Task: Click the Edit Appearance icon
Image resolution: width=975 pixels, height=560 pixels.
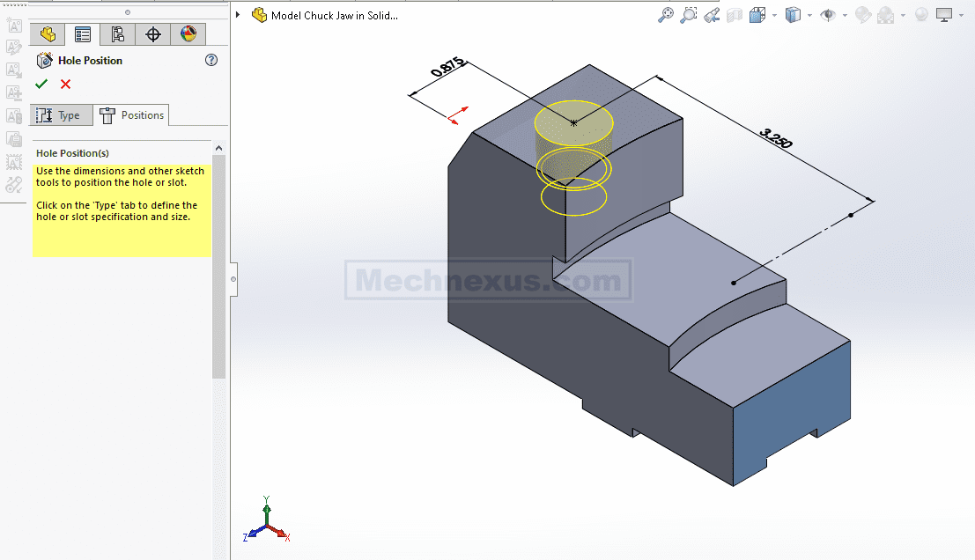Action: tap(863, 15)
